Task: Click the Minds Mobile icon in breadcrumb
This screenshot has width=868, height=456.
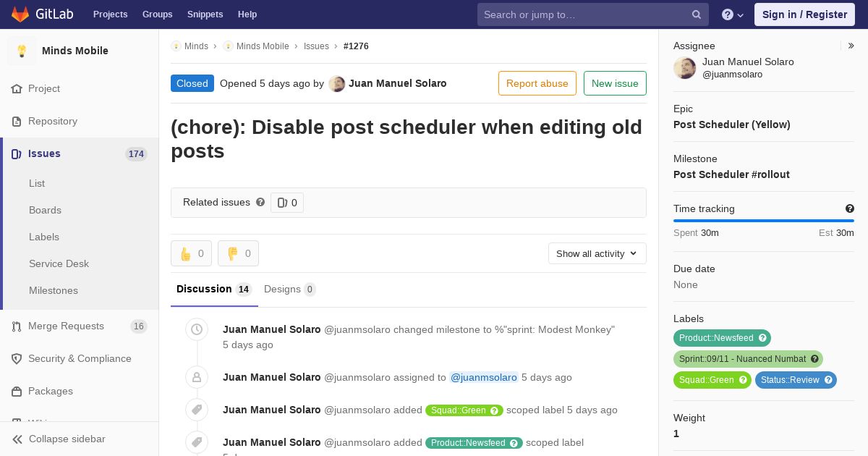Action: [x=228, y=46]
